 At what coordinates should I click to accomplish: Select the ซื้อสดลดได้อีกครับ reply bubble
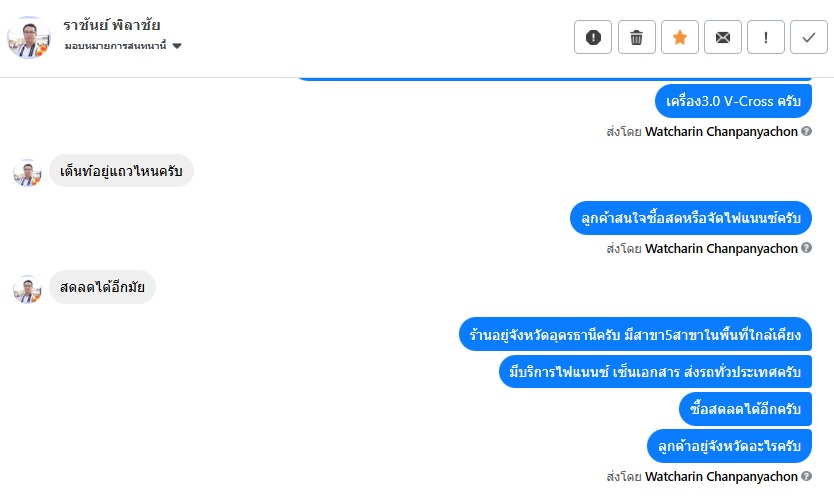[745, 408]
